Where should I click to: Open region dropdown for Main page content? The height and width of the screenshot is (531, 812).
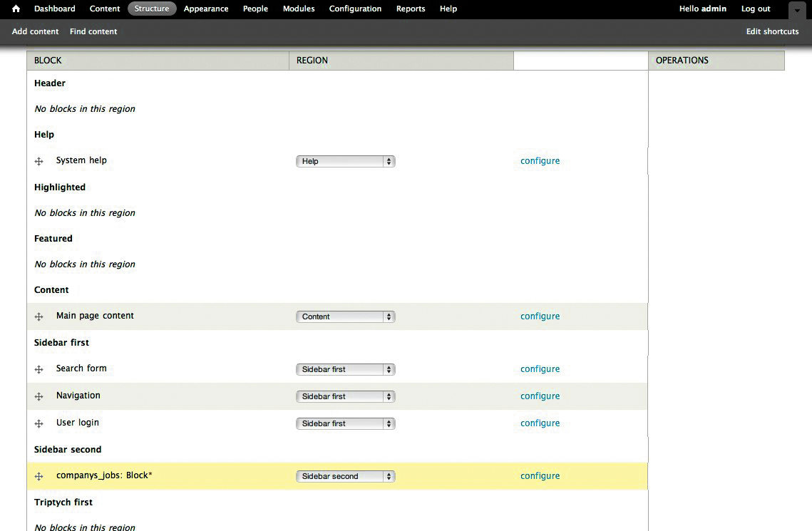click(x=346, y=316)
